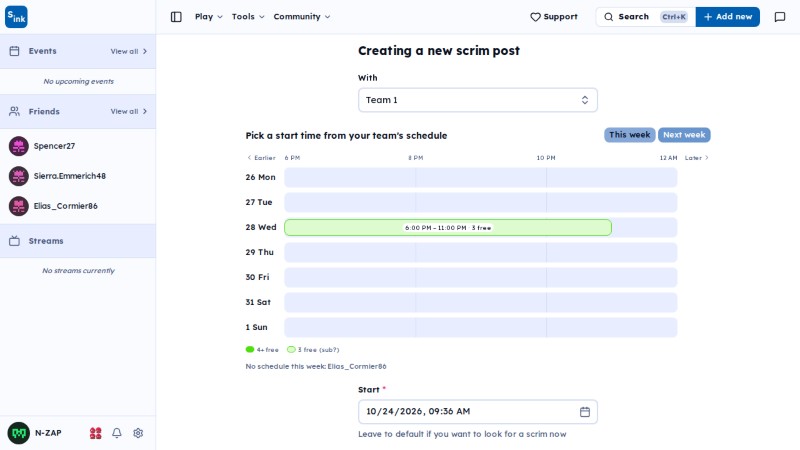The image size is (800, 450).
Task: Open Elias_Cormier86 friend avatar
Action: click(x=19, y=206)
